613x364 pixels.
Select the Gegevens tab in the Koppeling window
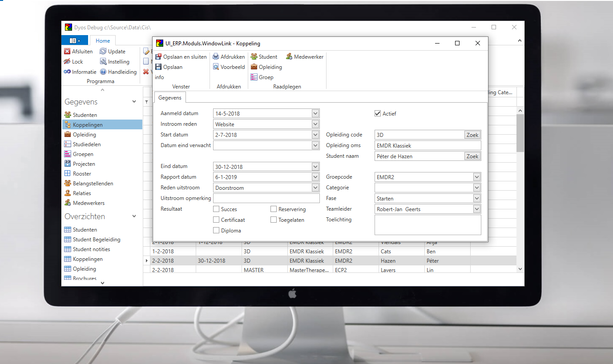tap(169, 97)
